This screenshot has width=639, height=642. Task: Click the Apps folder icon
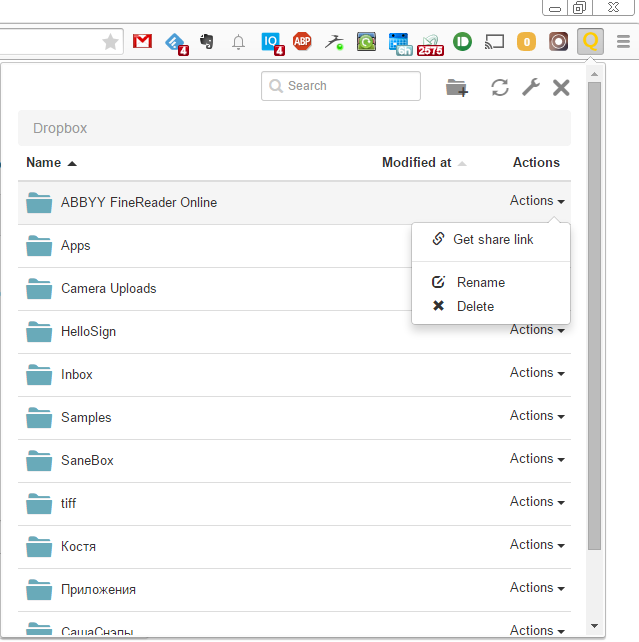pos(39,246)
